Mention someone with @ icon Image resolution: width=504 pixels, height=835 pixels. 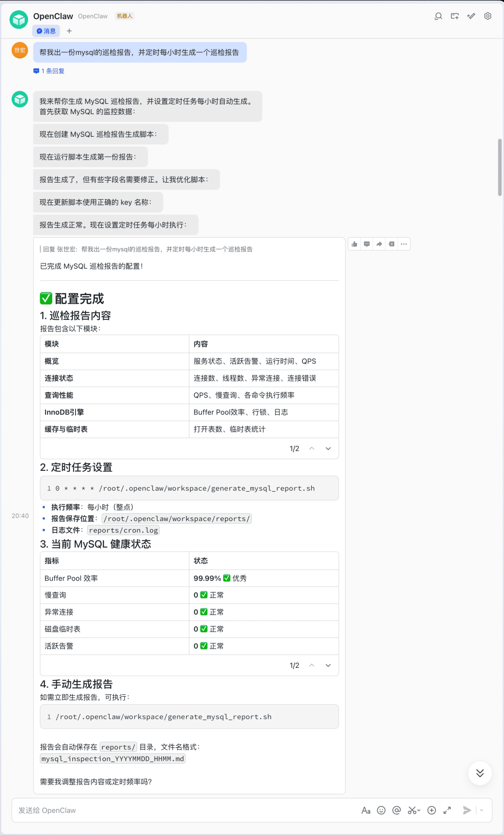point(397,810)
